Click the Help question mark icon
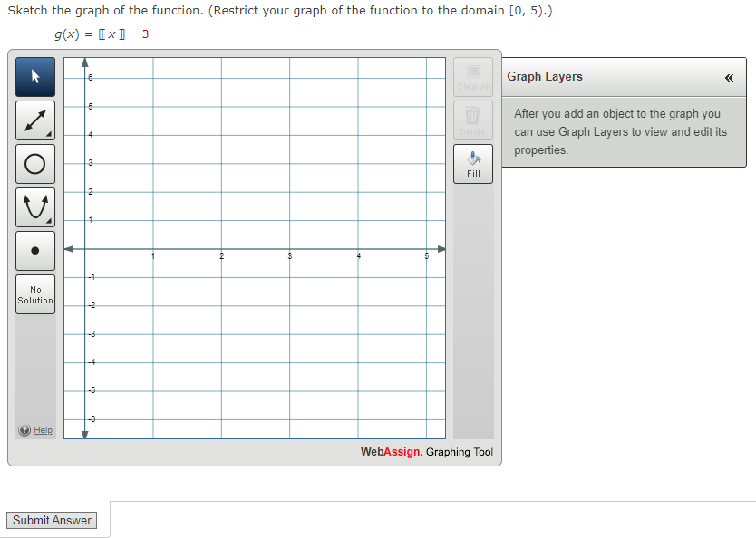This screenshot has width=756, height=538. [24, 430]
